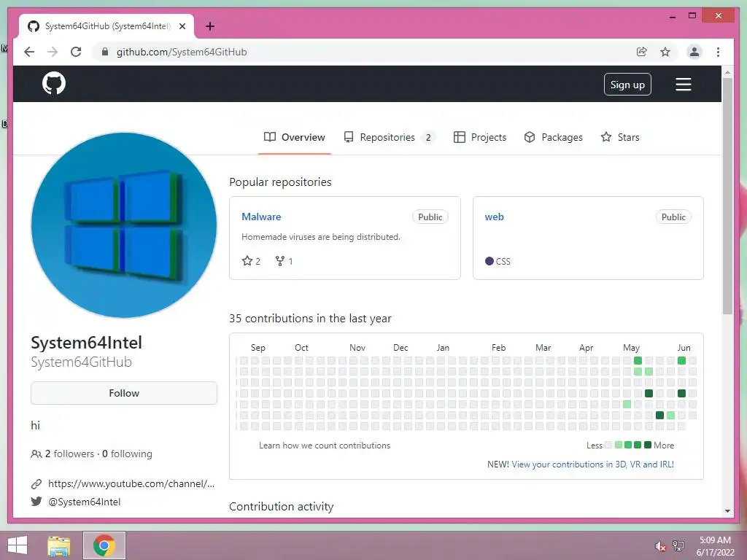The image size is (747, 560).
Task: Click the Sign up button
Action: pyautogui.click(x=627, y=85)
